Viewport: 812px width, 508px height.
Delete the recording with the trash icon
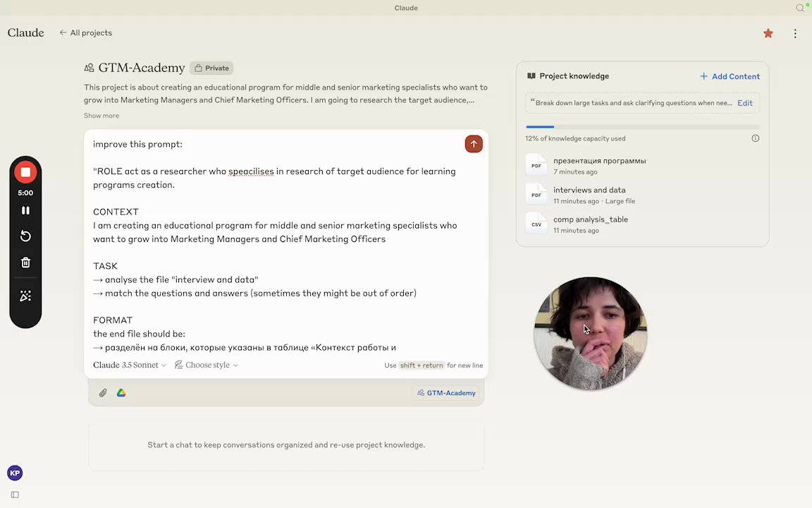coord(25,262)
